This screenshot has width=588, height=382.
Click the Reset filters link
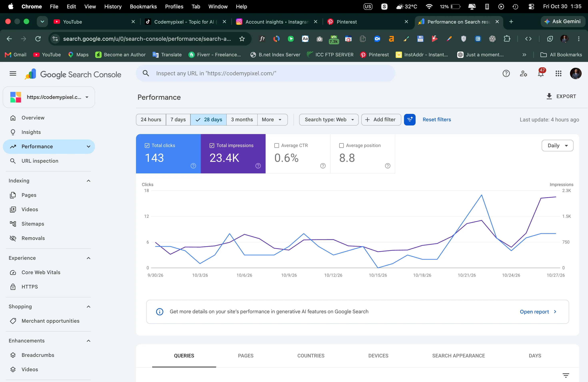coord(437,120)
